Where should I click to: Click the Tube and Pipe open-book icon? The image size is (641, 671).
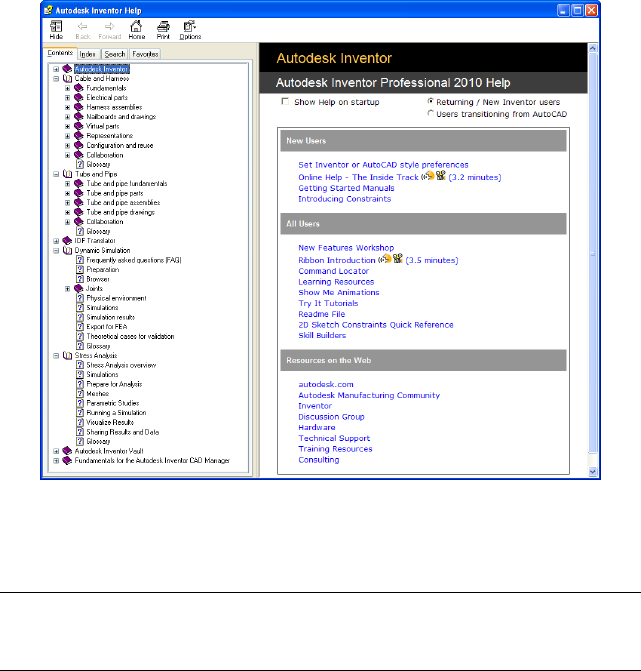[67, 174]
